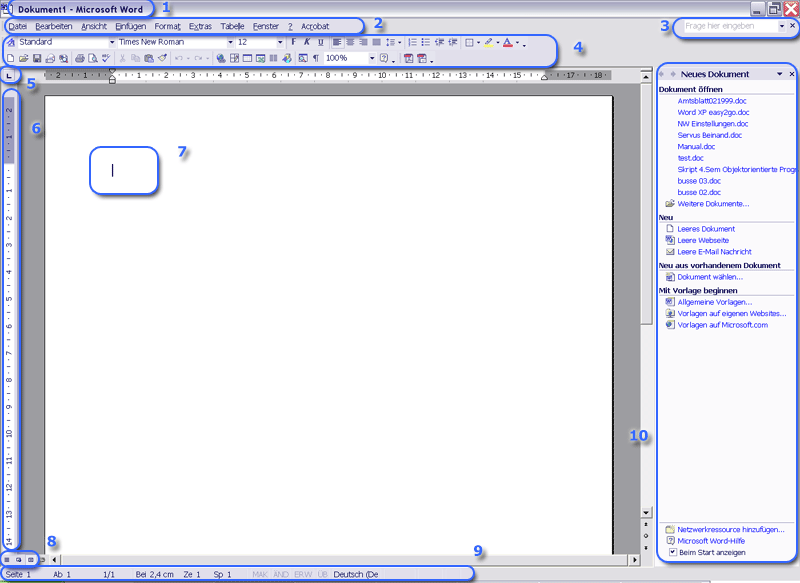This screenshot has width=800, height=583.
Task: Toggle ÜB overtype mode in status bar
Action: [322, 574]
